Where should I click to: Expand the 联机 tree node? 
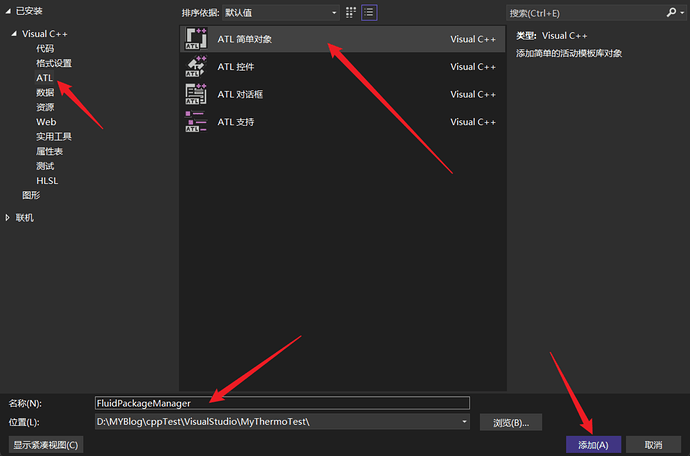[x=7, y=217]
